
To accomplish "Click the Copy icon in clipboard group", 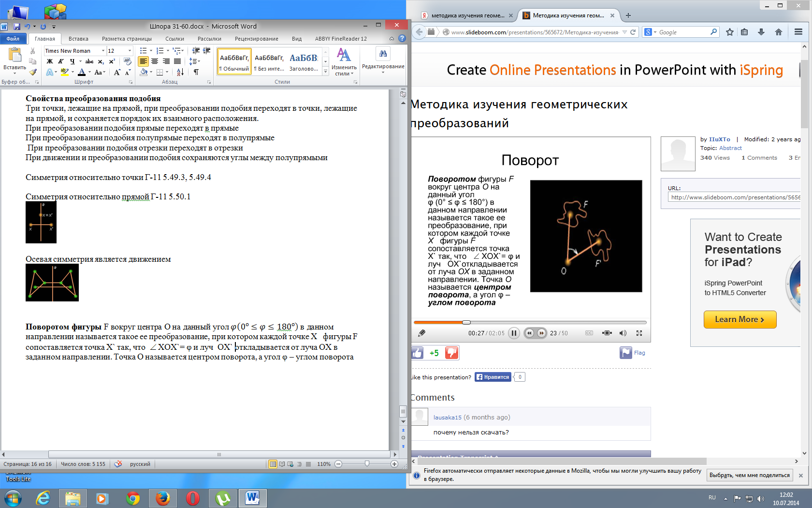I will pyautogui.click(x=32, y=61).
